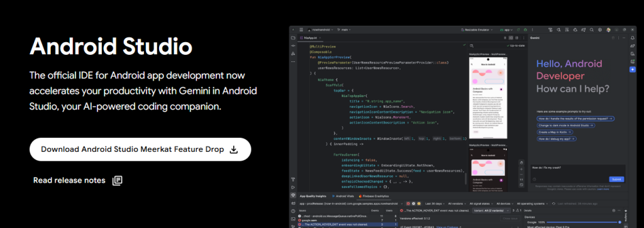Open the Resizable Emulator device dropdown
The width and height of the screenshot is (644, 228).
pos(477,30)
